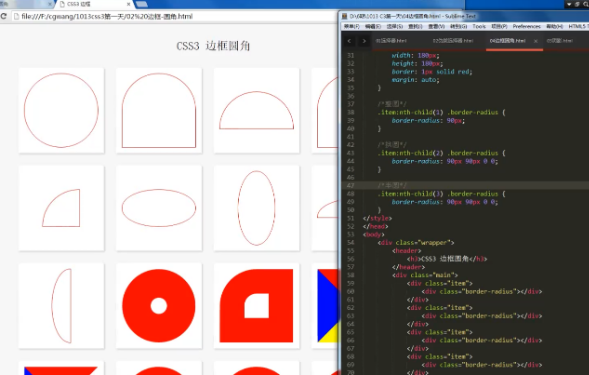
Task: Open the 编辑(E) menu in Sublime Text
Action: pos(373,26)
